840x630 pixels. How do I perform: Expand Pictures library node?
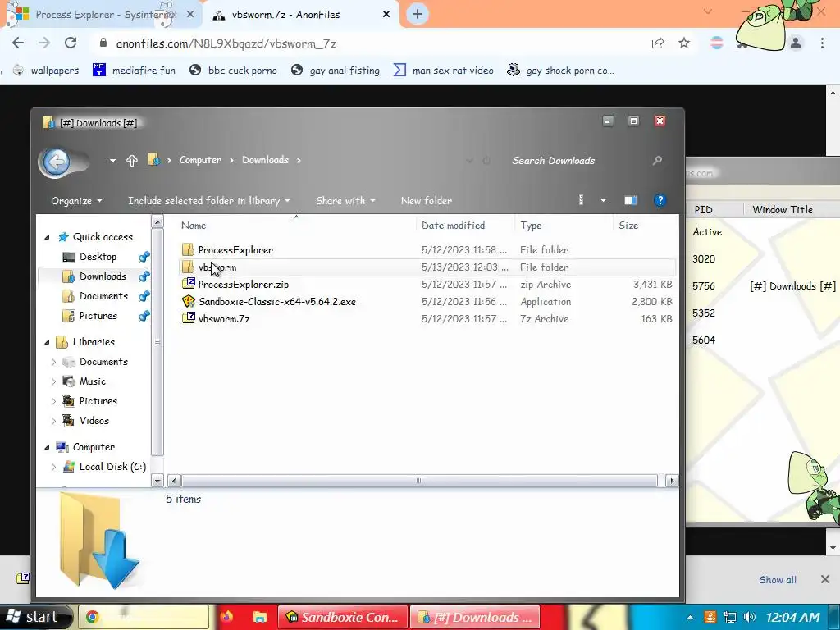point(53,401)
